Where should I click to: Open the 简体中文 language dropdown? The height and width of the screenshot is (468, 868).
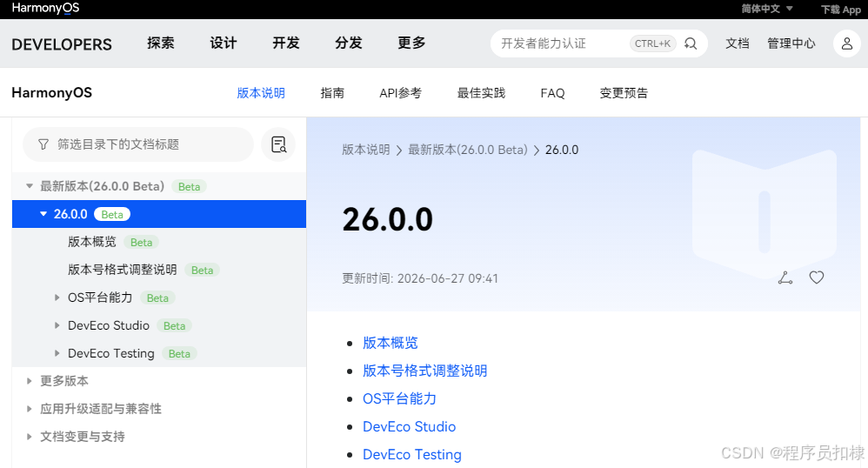pos(767,9)
